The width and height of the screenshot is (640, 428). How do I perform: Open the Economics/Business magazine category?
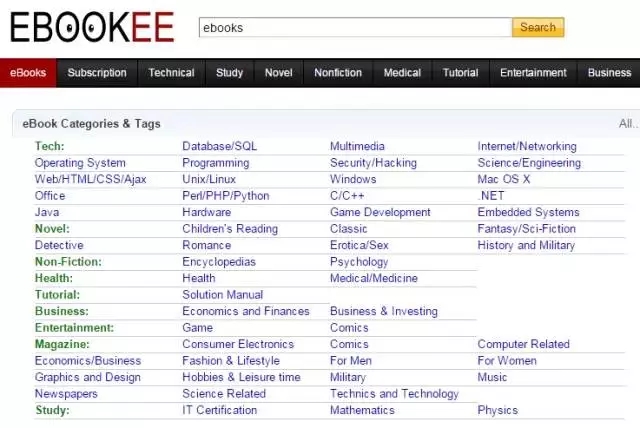(x=88, y=361)
